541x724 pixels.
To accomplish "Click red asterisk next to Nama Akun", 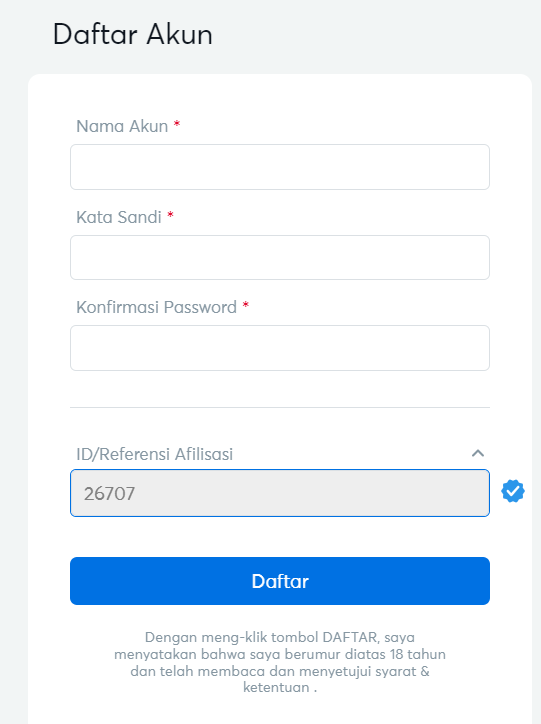I will tap(177, 124).
